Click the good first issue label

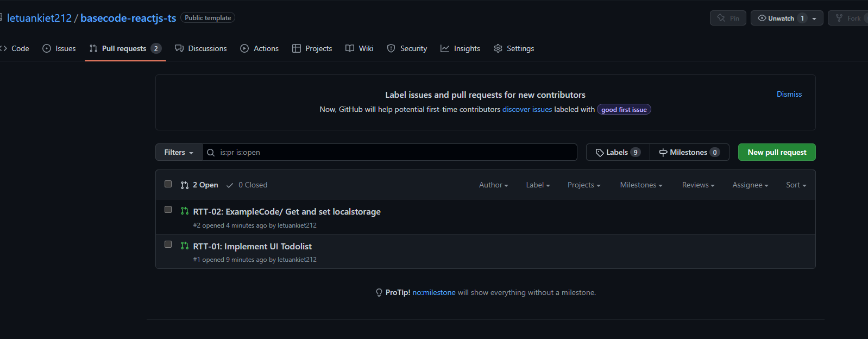coord(624,110)
